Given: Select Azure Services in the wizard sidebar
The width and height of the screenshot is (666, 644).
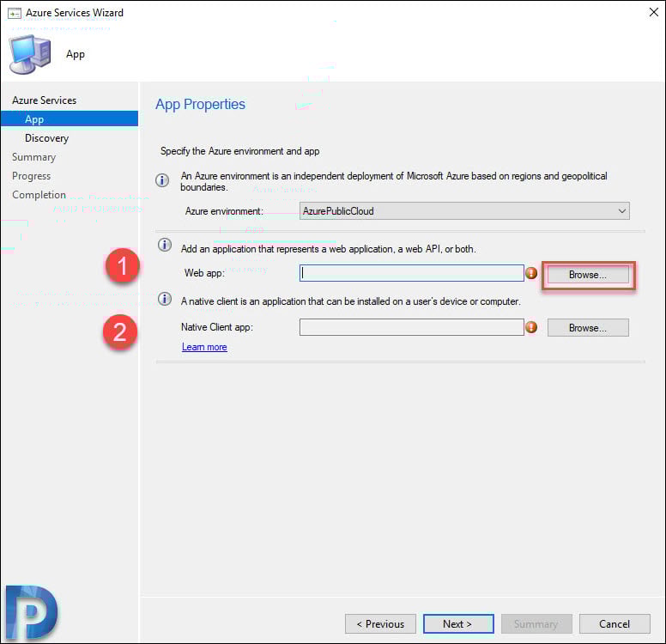Looking at the screenshot, I should pyautogui.click(x=44, y=100).
